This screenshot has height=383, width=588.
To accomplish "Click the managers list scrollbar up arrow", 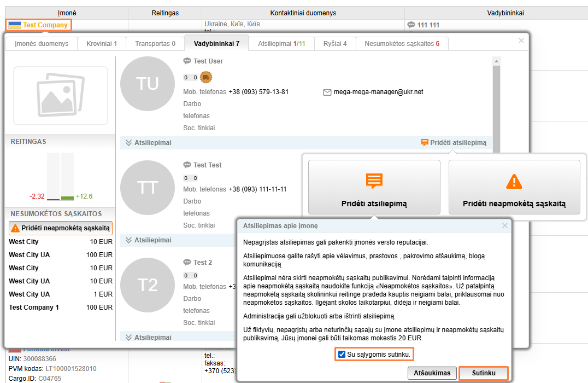I will click(x=496, y=61).
